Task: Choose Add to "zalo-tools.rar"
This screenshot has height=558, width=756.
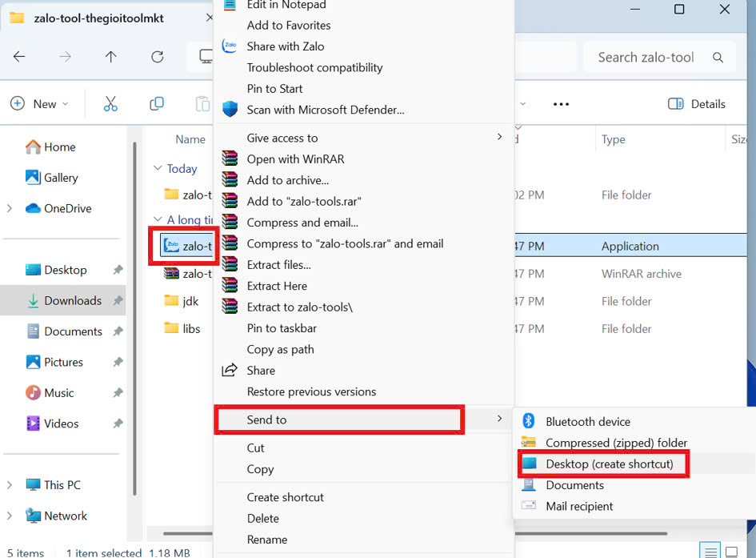Action: pos(304,202)
